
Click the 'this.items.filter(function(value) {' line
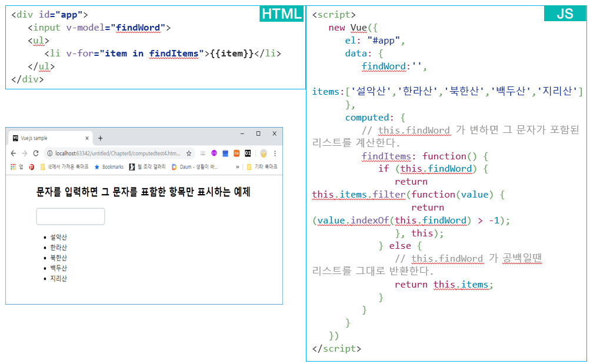click(x=408, y=195)
